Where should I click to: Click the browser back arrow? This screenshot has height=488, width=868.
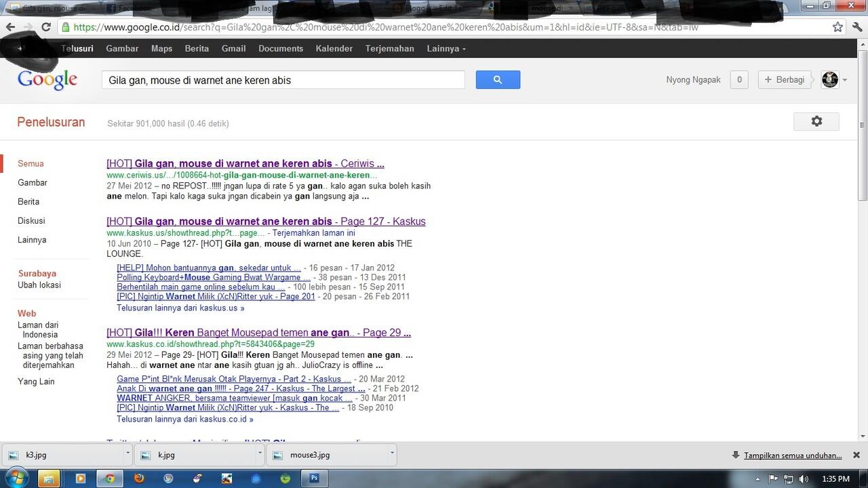[10, 27]
